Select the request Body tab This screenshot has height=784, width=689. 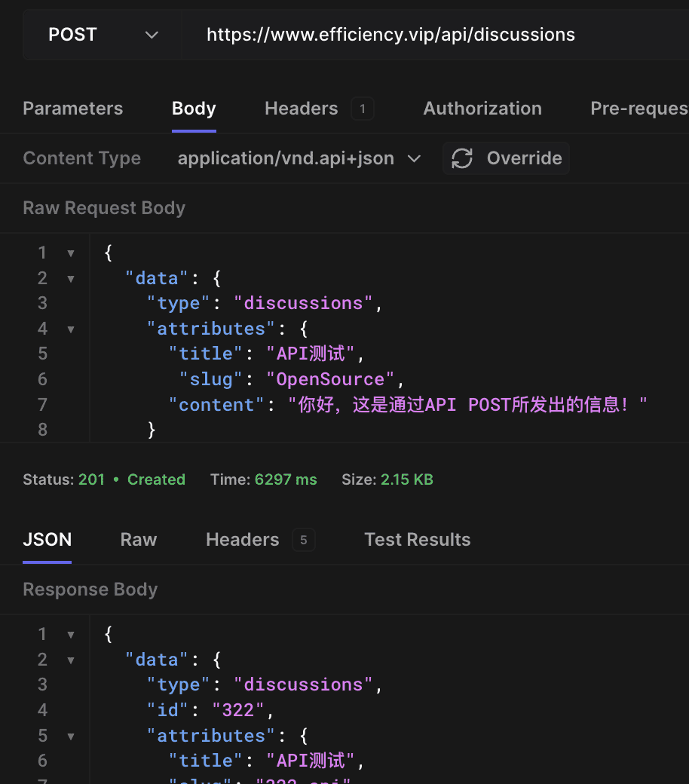194,109
